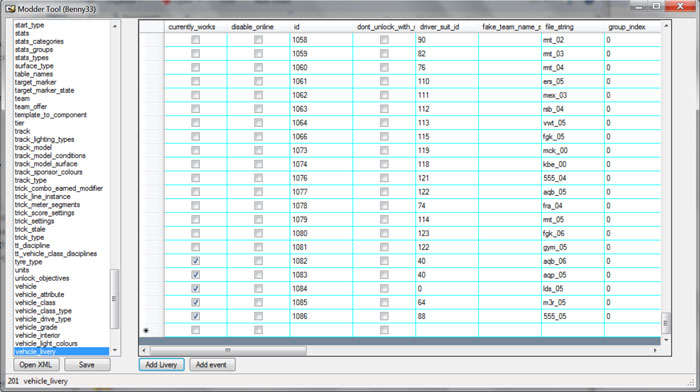Viewport: 700px width, 392px height.
Task: Select track_model in the table list
Action: click(33, 147)
